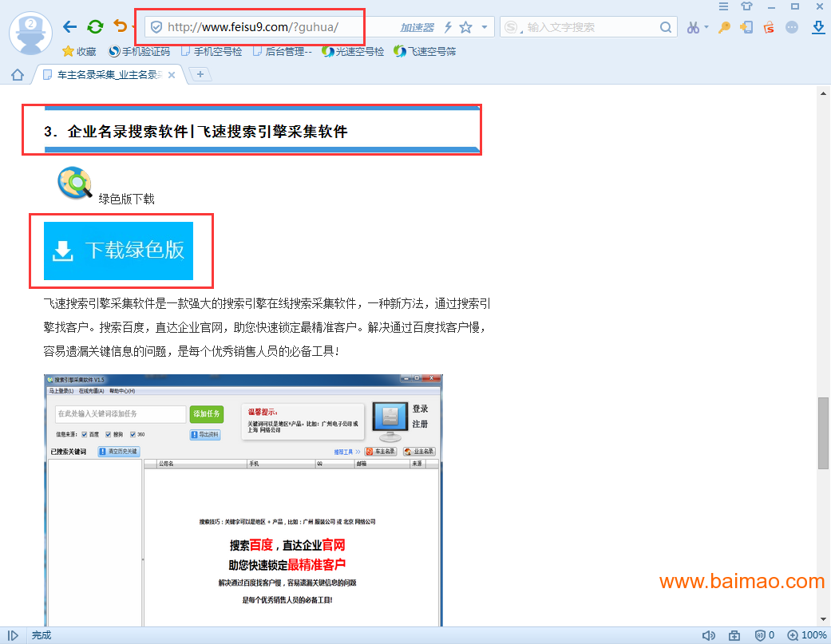
Task: Go home using the house icon
Action: pos(18,73)
